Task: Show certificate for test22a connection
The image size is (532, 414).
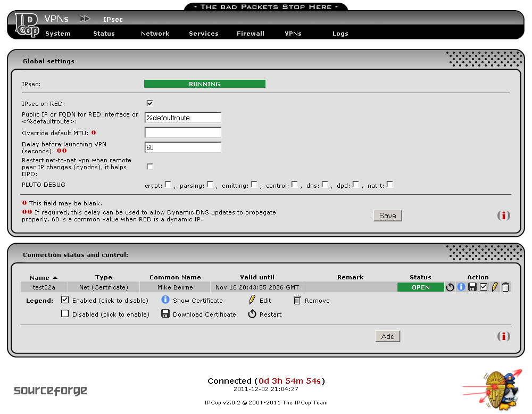Action: coord(461,287)
